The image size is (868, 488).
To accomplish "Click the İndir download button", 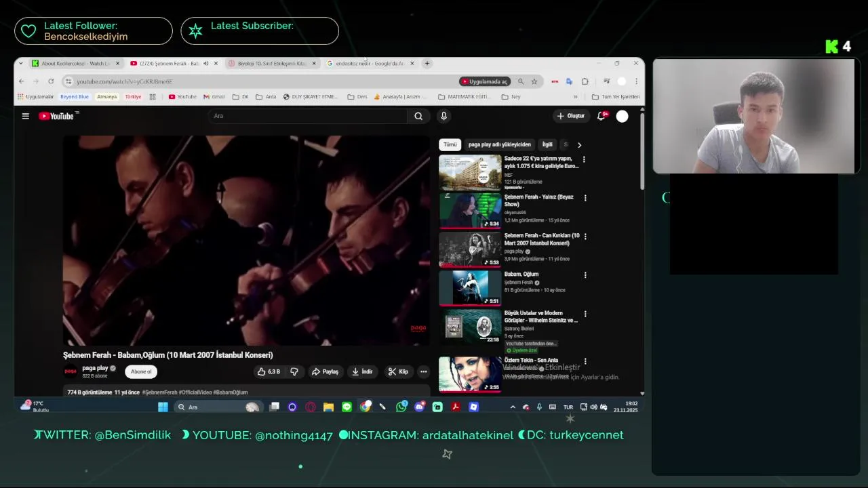I will click(x=362, y=371).
